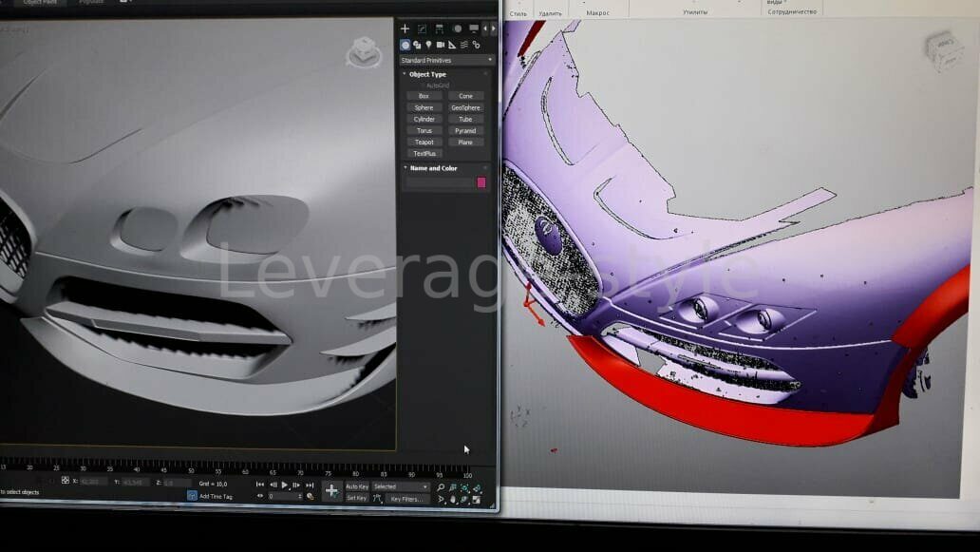Toggle Auto Key animation mode
Screen dimensions: 980x552
(x=357, y=486)
